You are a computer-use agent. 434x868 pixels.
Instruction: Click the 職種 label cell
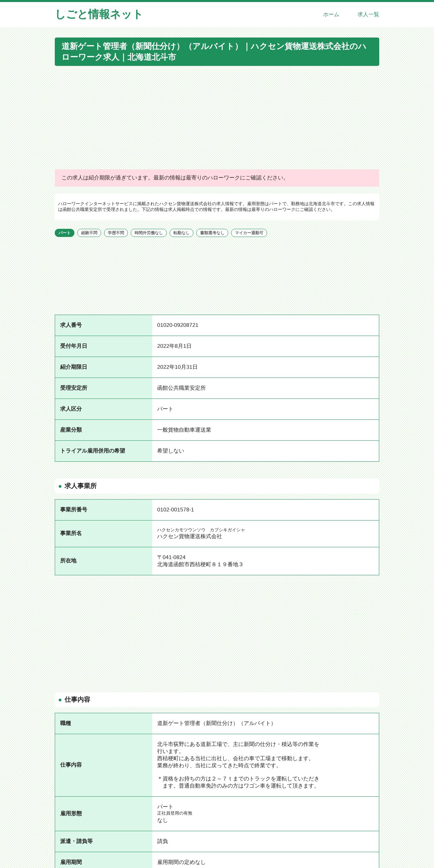pyautogui.click(x=103, y=723)
